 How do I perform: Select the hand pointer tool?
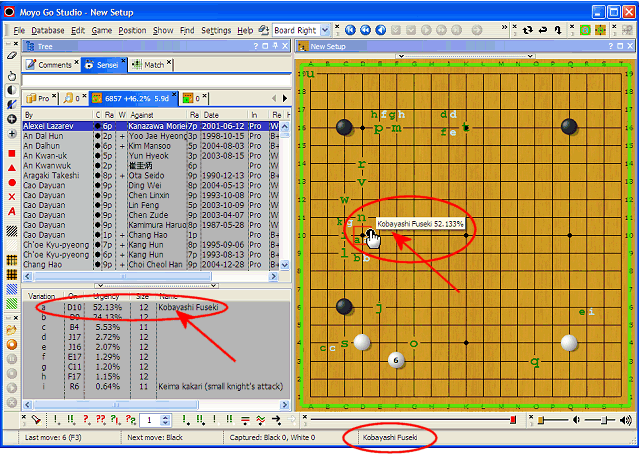pos(12,76)
